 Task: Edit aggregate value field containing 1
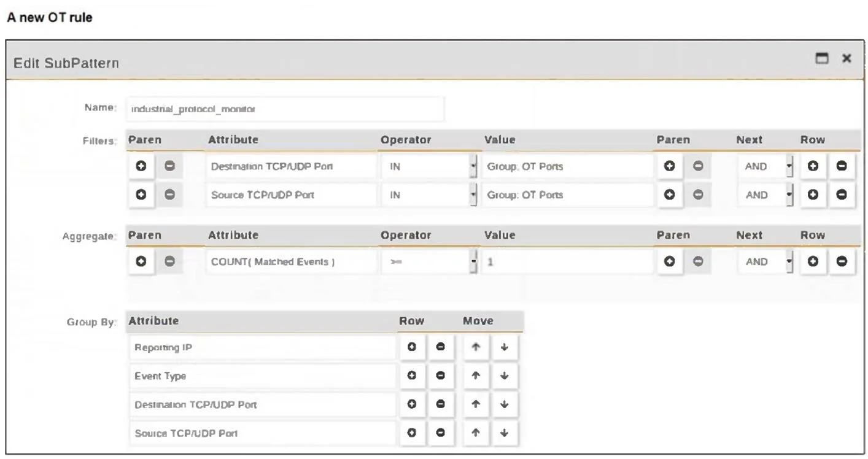click(568, 261)
